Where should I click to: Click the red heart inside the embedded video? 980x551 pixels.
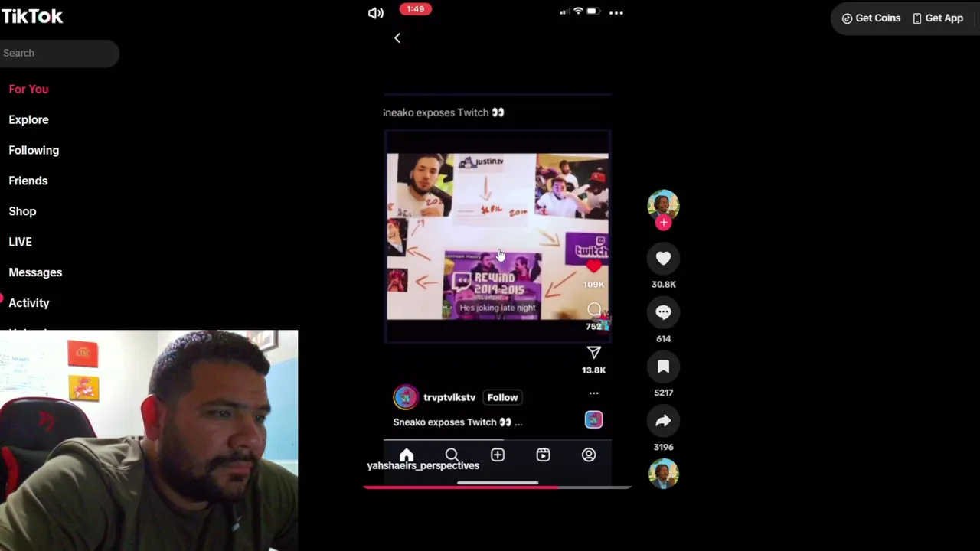pyautogui.click(x=594, y=266)
